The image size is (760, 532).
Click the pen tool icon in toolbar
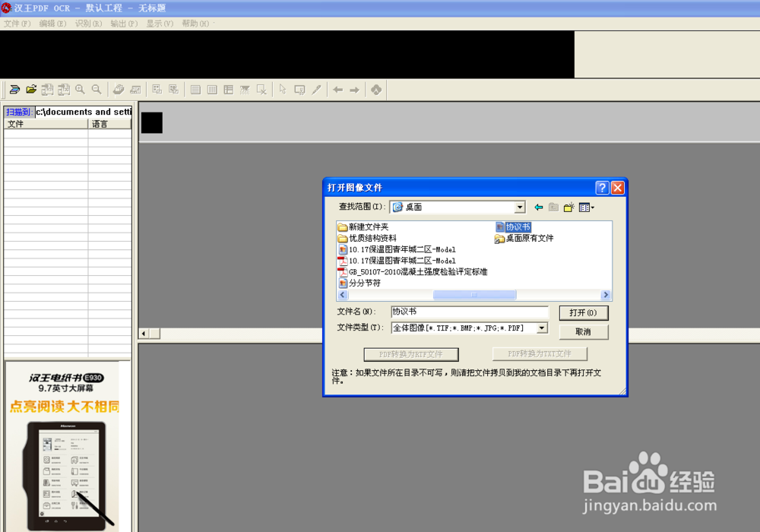coord(316,90)
